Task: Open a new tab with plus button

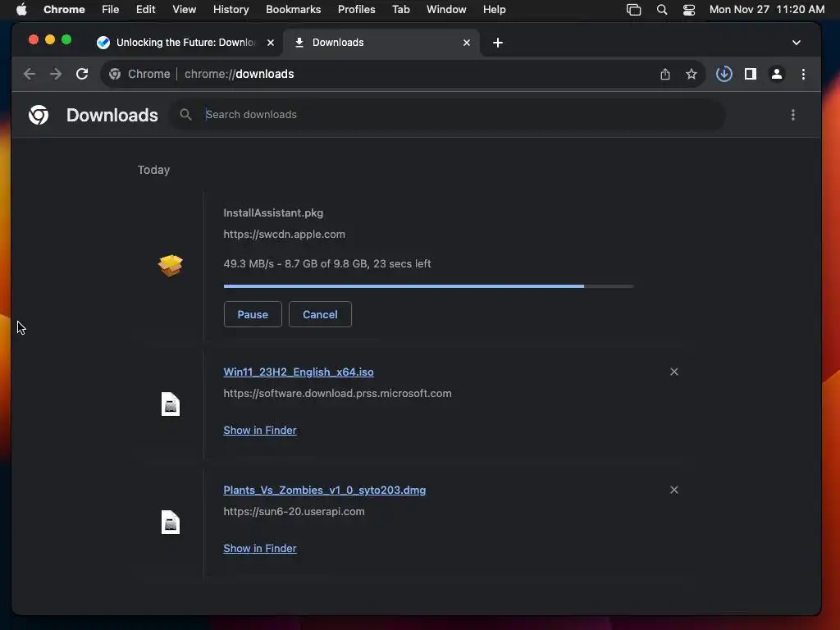Action: pos(498,43)
